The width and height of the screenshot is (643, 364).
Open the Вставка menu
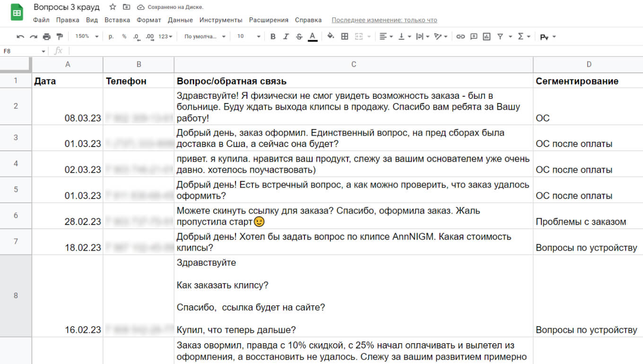117,20
